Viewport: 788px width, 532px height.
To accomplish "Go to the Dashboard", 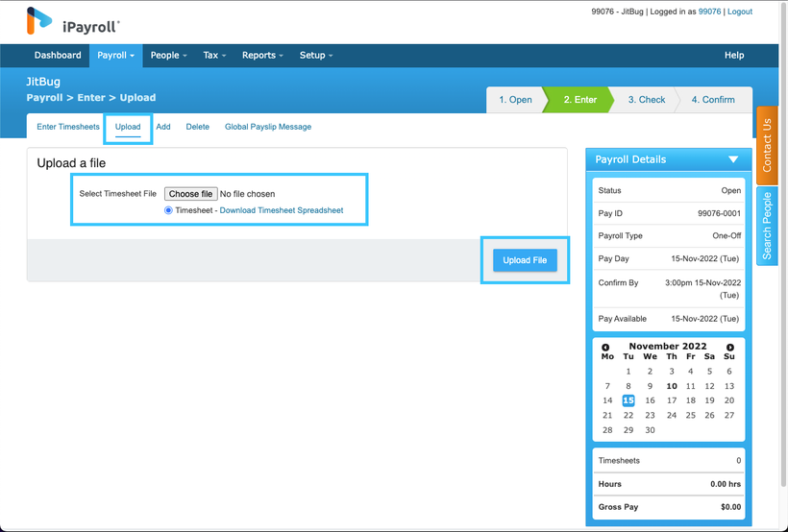I will 58,56.
